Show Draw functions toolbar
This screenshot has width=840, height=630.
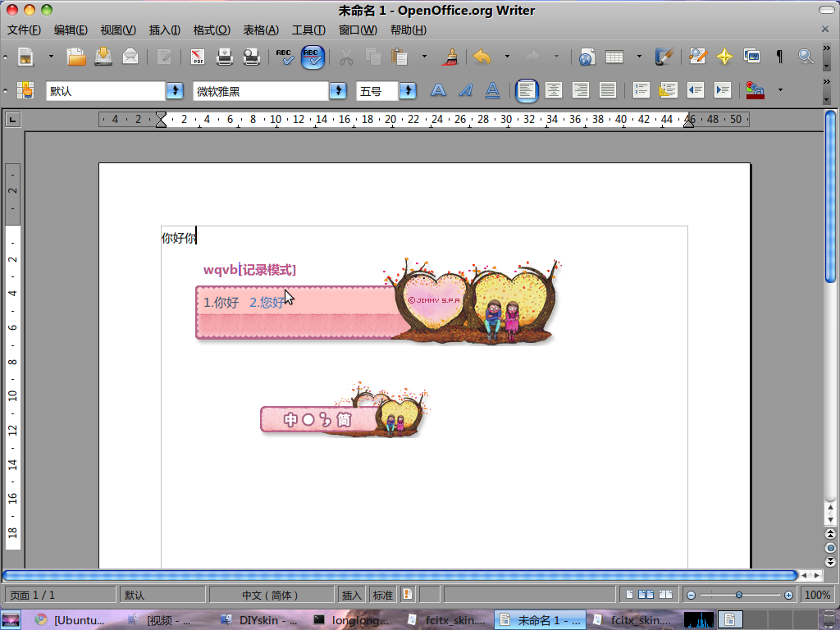[664, 57]
